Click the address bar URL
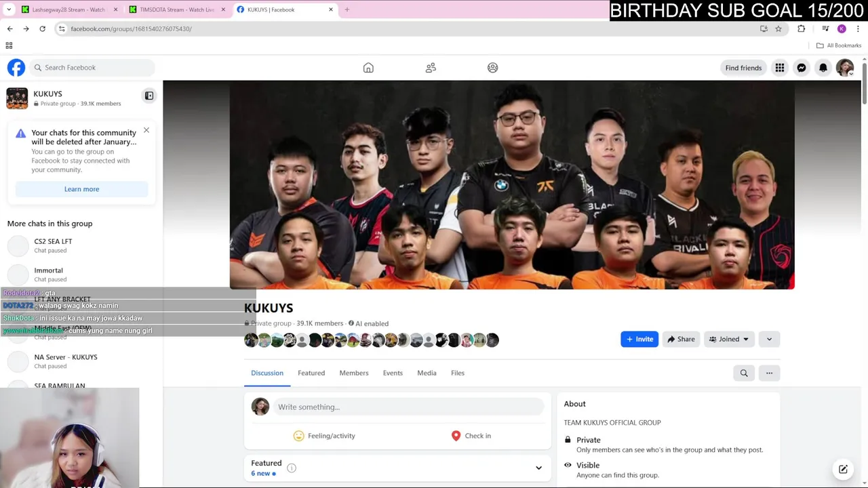The height and width of the screenshot is (488, 868). 131,28
